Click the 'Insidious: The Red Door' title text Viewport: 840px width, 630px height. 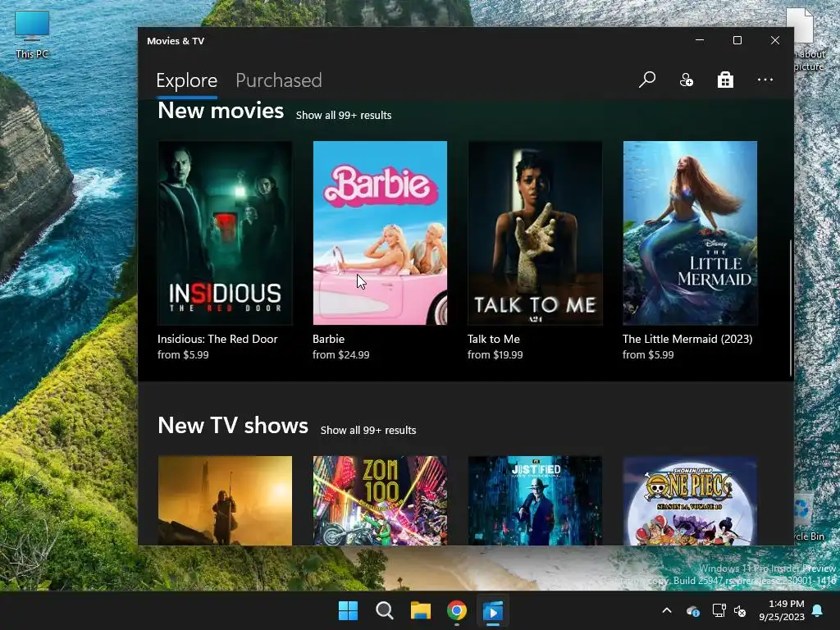coord(217,339)
